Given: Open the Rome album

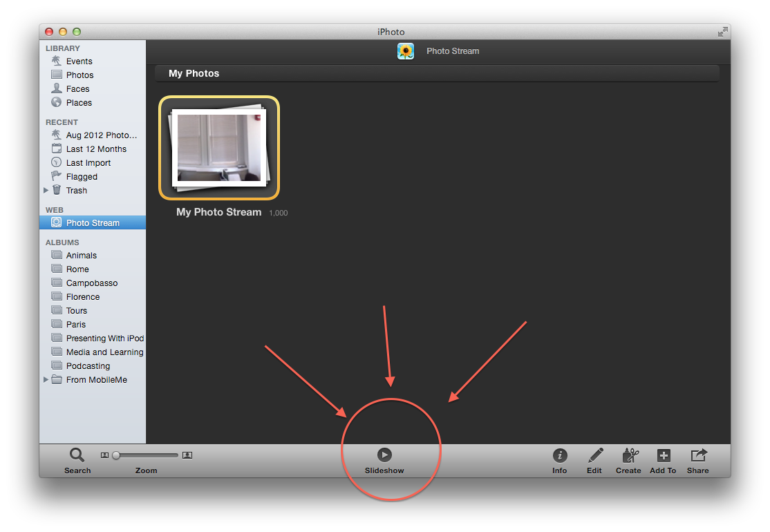Looking at the screenshot, I should pyautogui.click(x=93, y=269).
